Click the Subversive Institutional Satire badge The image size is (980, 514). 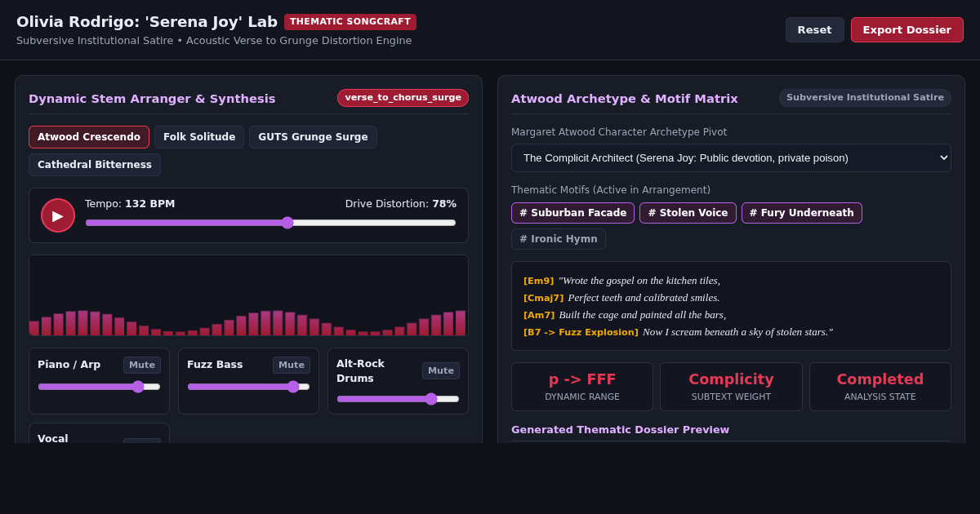865,98
